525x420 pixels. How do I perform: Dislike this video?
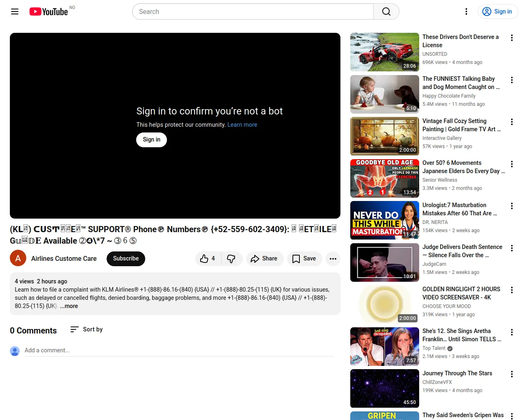point(231,259)
